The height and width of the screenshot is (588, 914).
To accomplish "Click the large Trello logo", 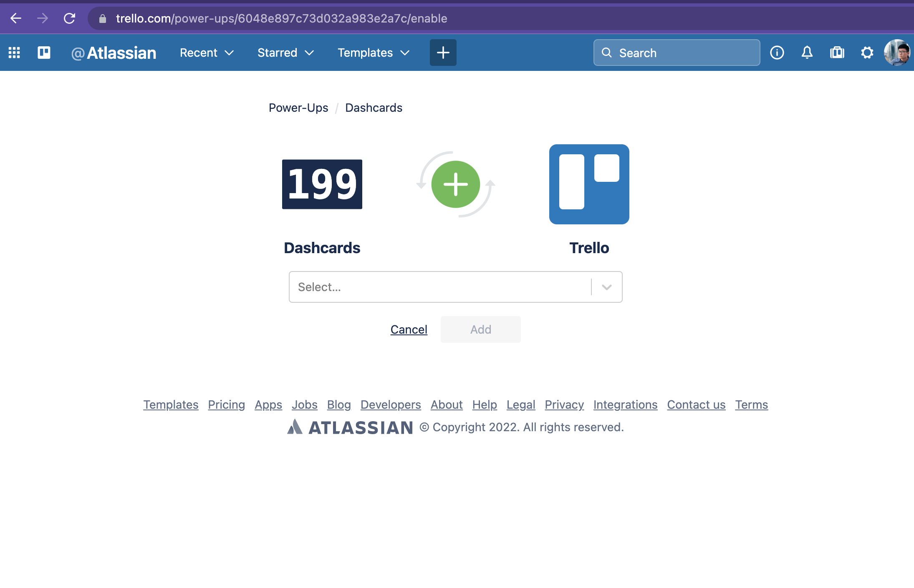I will (589, 184).
